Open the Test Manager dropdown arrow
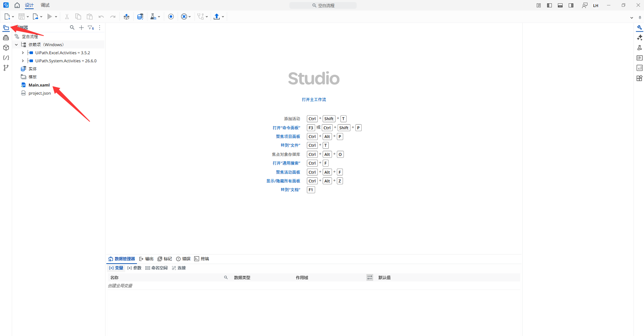 159,17
